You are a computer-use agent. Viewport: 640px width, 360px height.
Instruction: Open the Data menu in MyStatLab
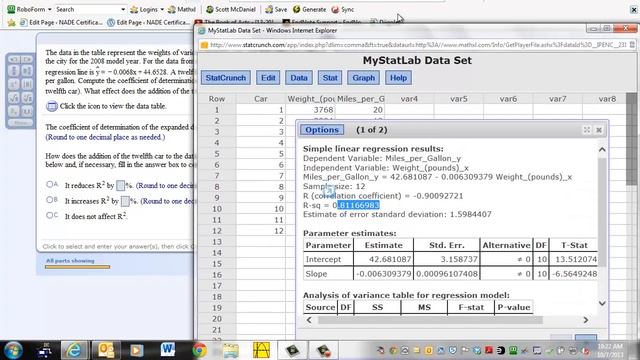point(299,78)
